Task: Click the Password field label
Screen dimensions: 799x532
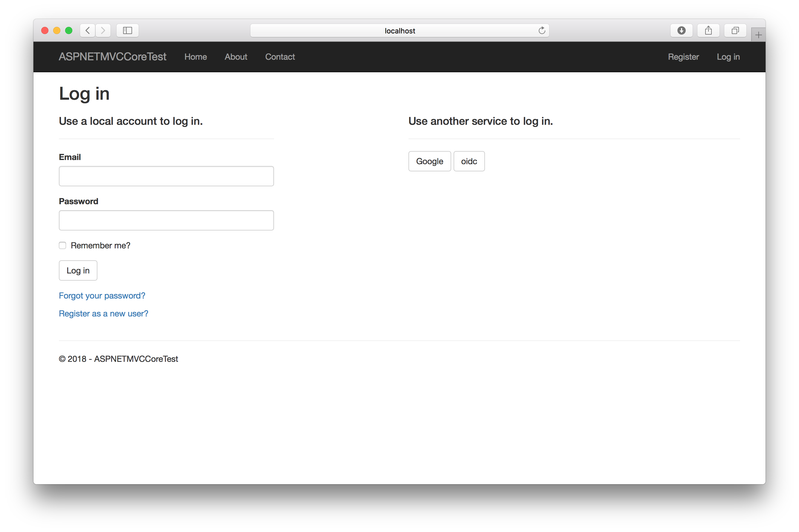Action: (x=79, y=201)
